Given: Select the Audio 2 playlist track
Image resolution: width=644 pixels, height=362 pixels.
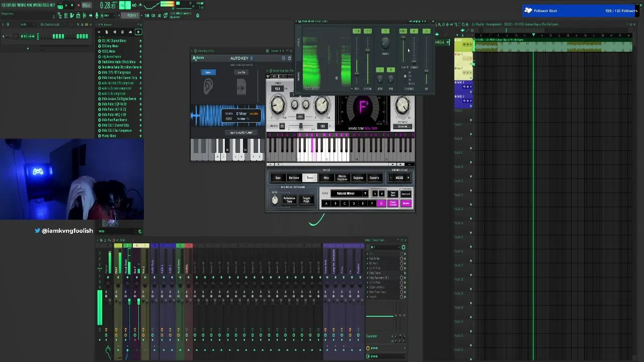Looking at the screenshot, I should pos(463,101).
